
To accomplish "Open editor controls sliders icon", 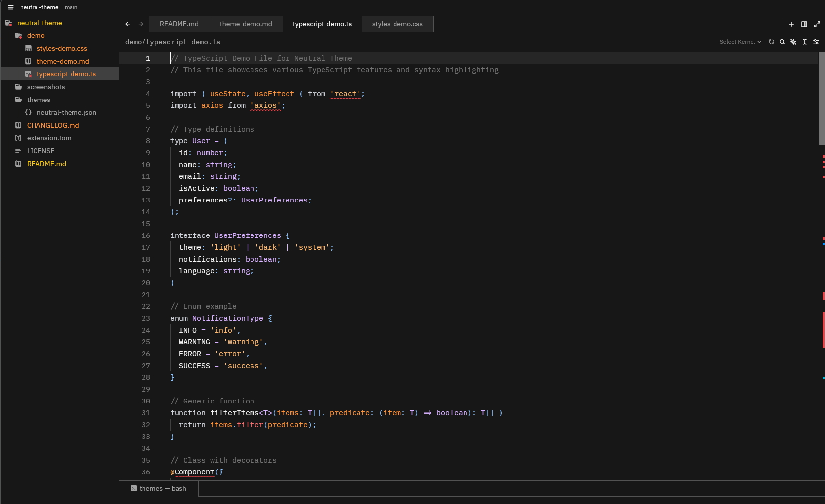I will 816,42.
